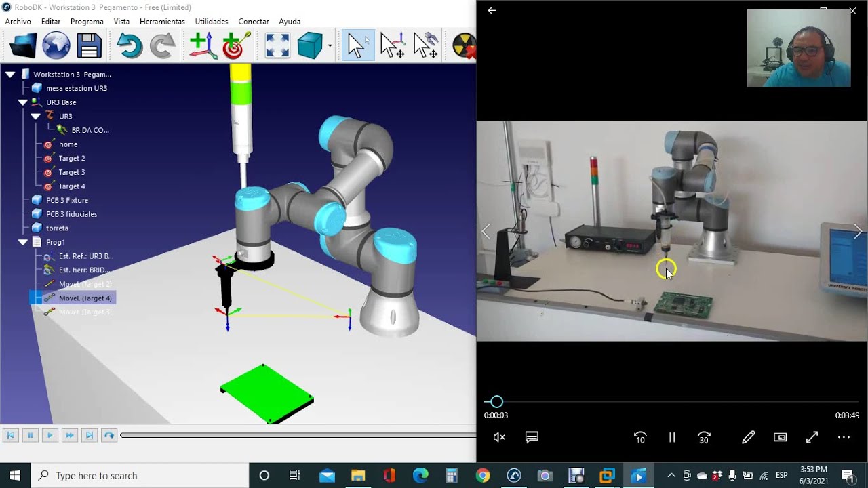Skip forward 30 seconds in video
The width and height of the screenshot is (868, 488).
point(704,438)
